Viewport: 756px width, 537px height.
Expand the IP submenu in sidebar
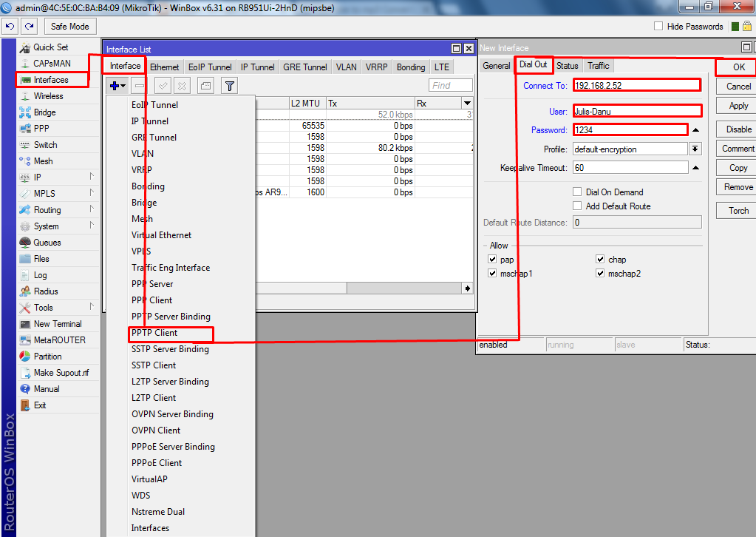pyautogui.click(x=92, y=177)
